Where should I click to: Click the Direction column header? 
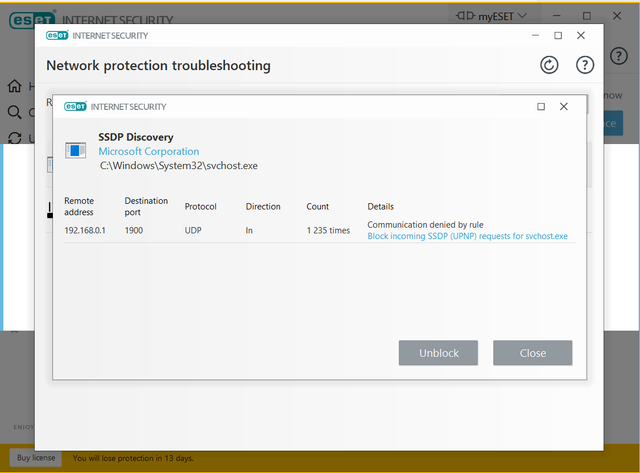263,207
